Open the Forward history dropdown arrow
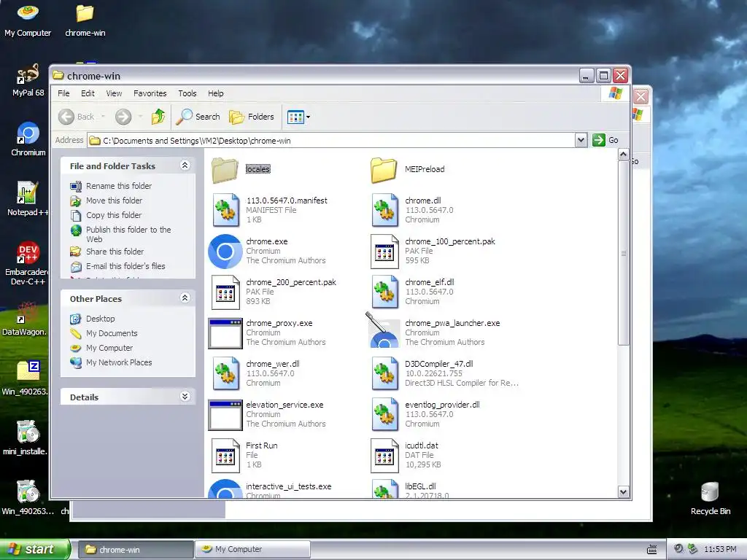Screen dimensions: 747x560 (x=140, y=117)
